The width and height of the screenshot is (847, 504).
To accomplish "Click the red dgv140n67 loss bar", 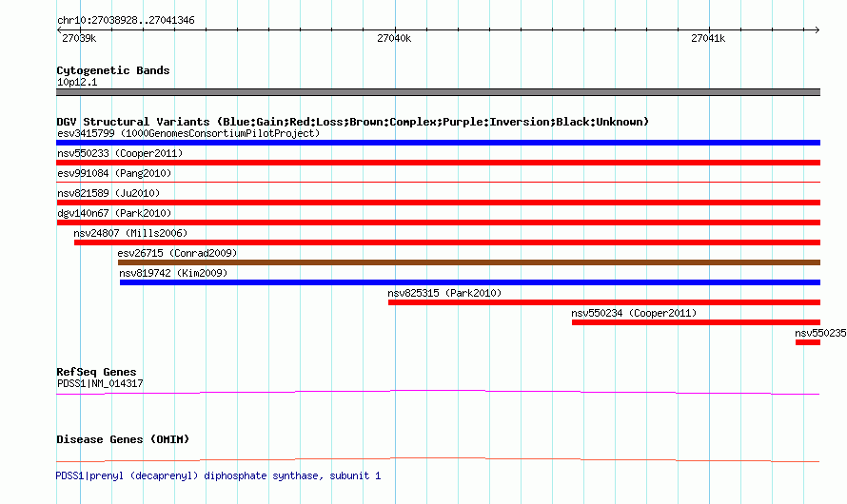I will coord(438,223).
